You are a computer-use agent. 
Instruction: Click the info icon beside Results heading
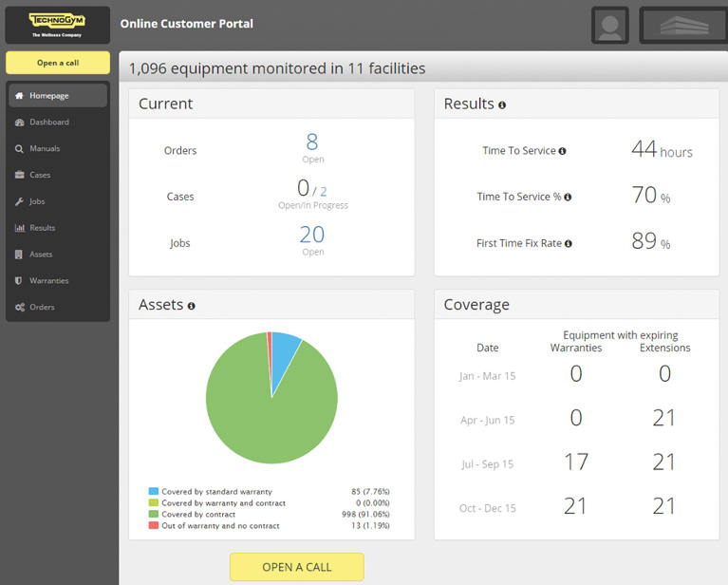[x=502, y=105]
